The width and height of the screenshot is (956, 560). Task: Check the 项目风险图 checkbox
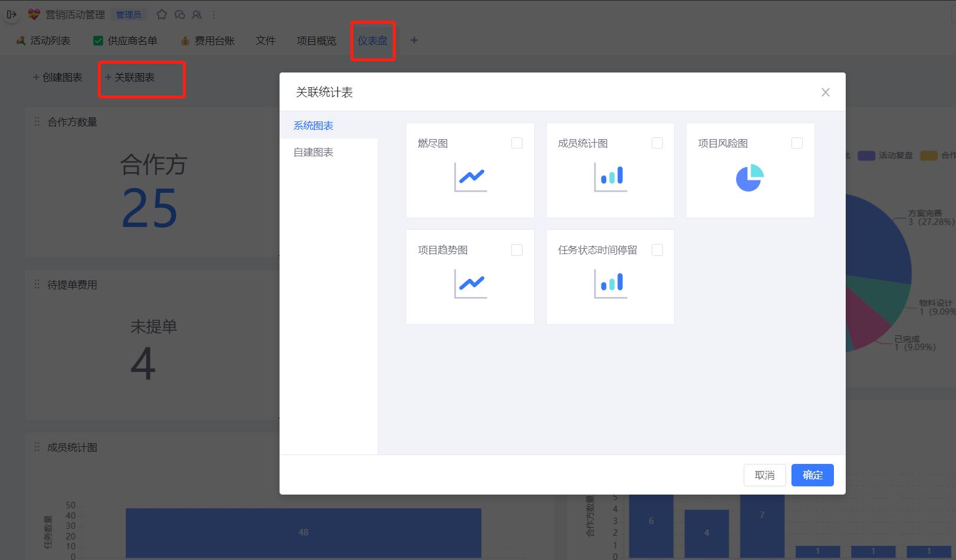tap(797, 143)
